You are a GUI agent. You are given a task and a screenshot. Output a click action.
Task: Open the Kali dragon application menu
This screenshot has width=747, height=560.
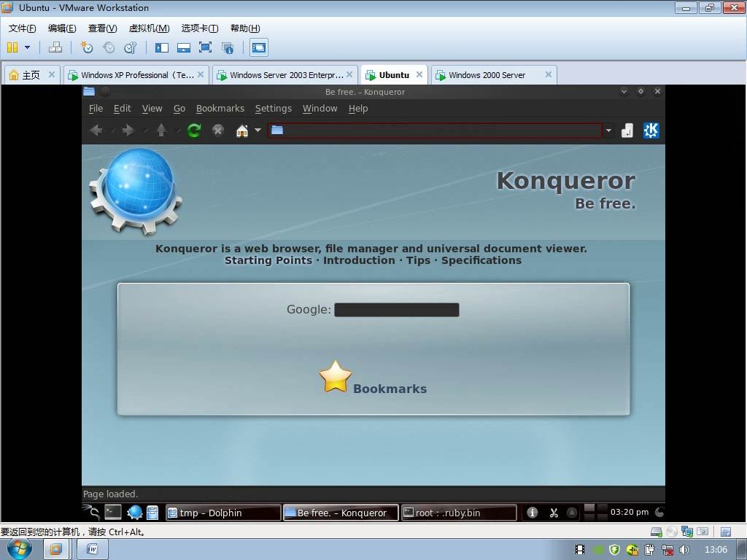coord(91,512)
